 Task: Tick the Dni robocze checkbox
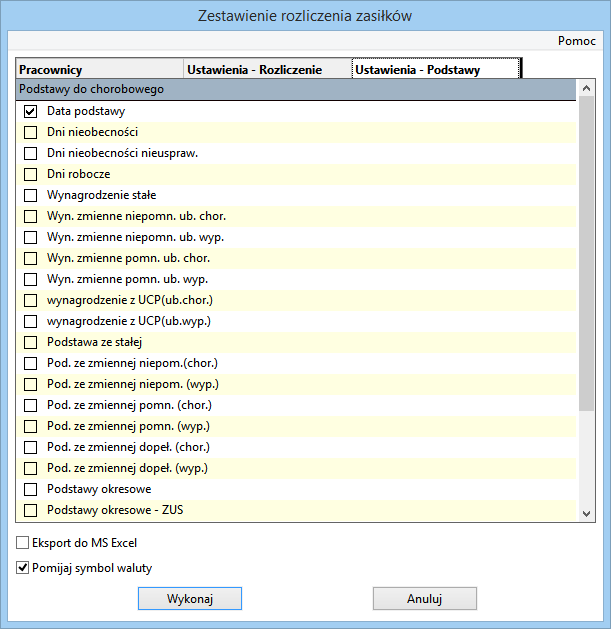(30, 174)
